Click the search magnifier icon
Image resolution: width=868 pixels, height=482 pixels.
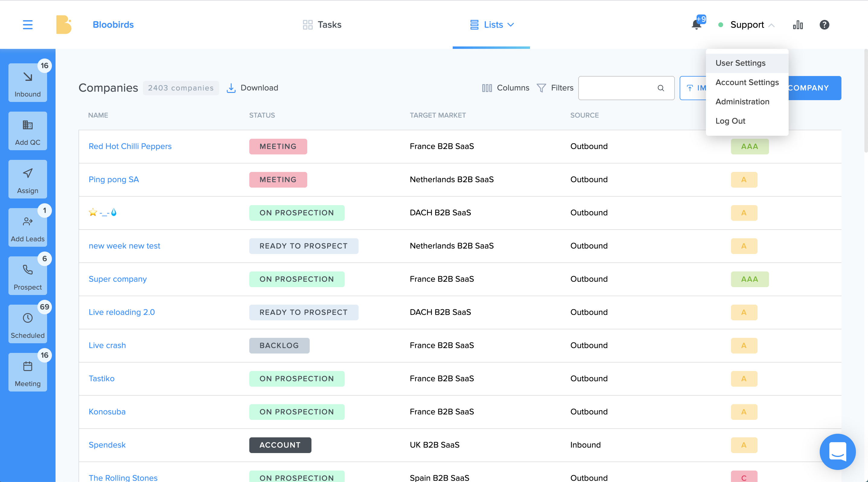coord(661,88)
